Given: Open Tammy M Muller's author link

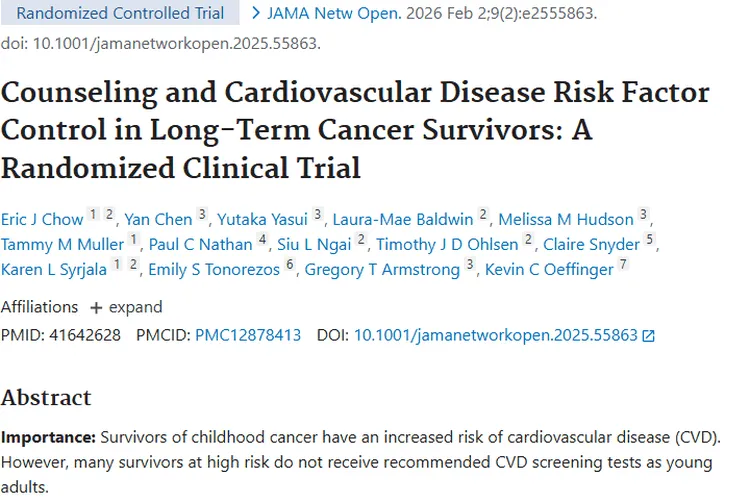Looking at the screenshot, I should point(62,244).
